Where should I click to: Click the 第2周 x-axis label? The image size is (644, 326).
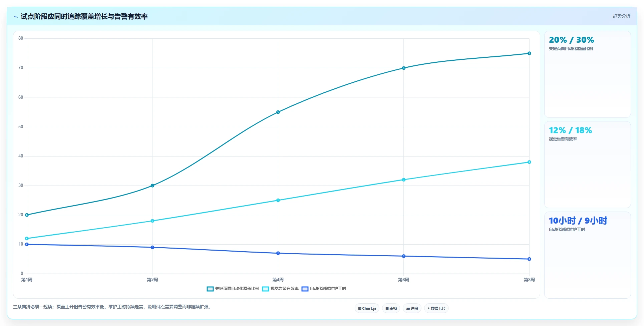152,280
